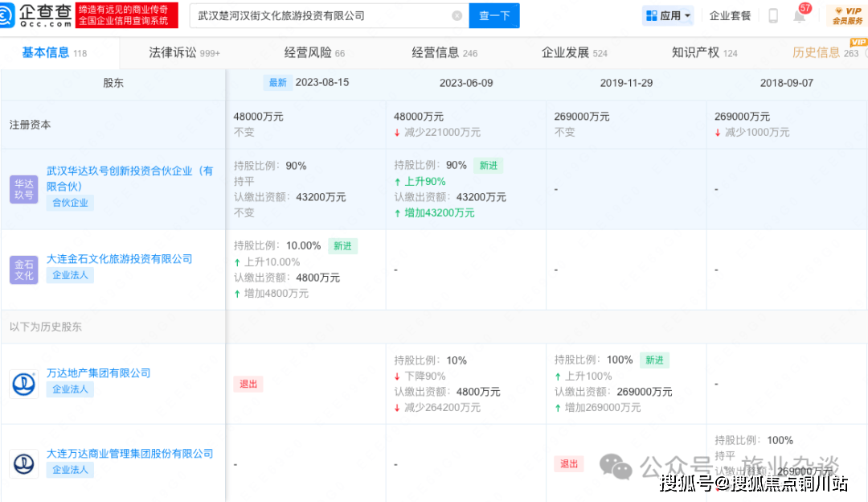This screenshot has height=502, width=868.
Task: Switch to the 知识产权 tab
Action: click(704, 53)
